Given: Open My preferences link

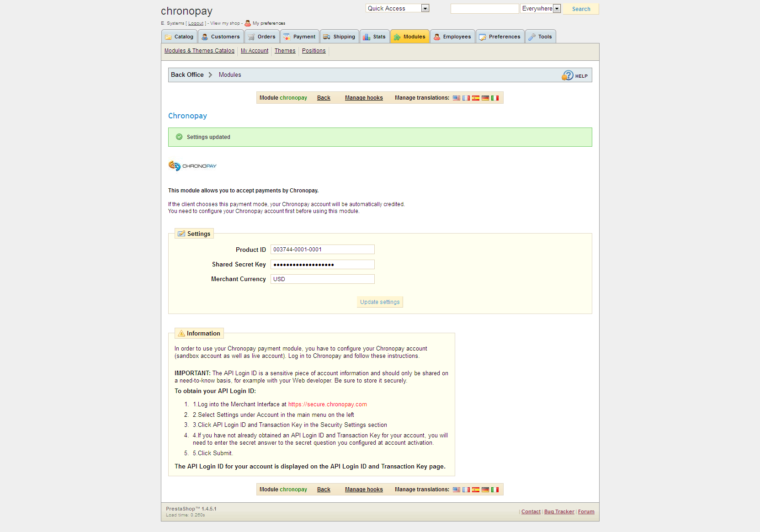Looking at the screenshot, I should click(x=269, y=23).
